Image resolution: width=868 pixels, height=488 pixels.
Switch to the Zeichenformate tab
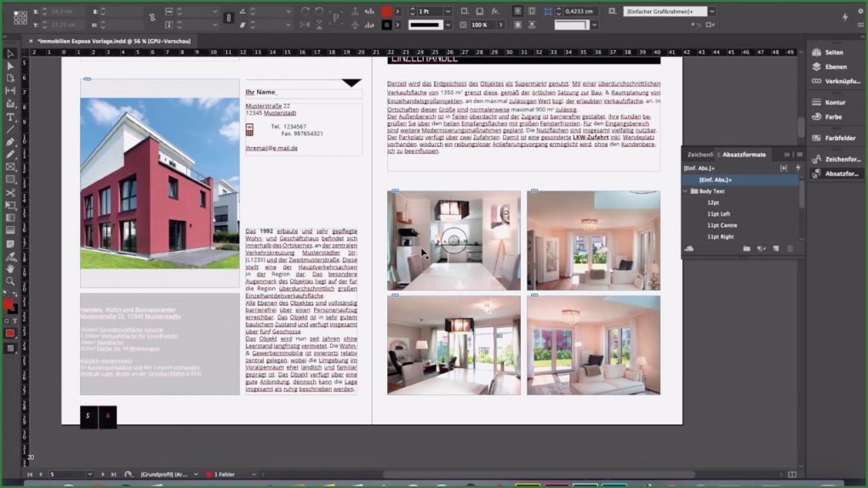700,154
